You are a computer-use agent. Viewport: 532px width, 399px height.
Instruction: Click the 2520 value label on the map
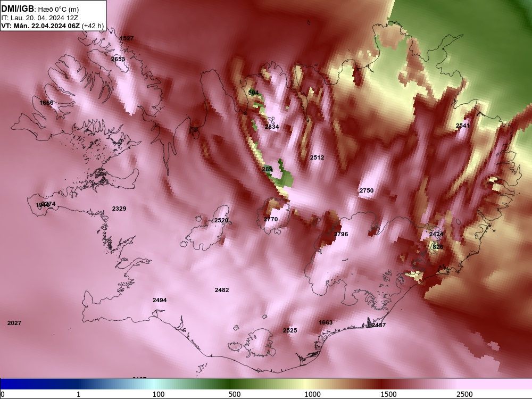click(x=221, y=220)
